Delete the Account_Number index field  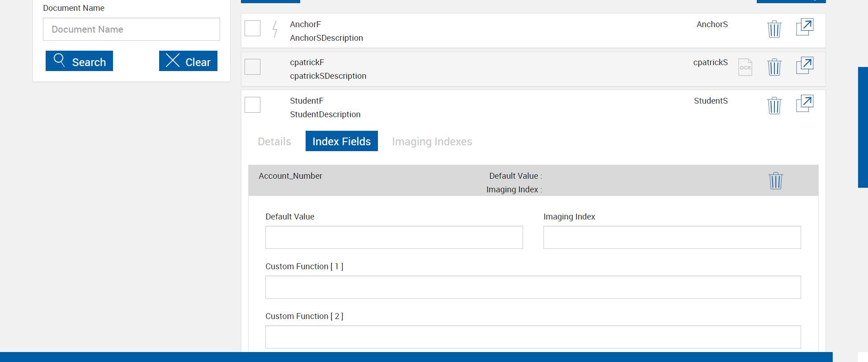[776, 181]
